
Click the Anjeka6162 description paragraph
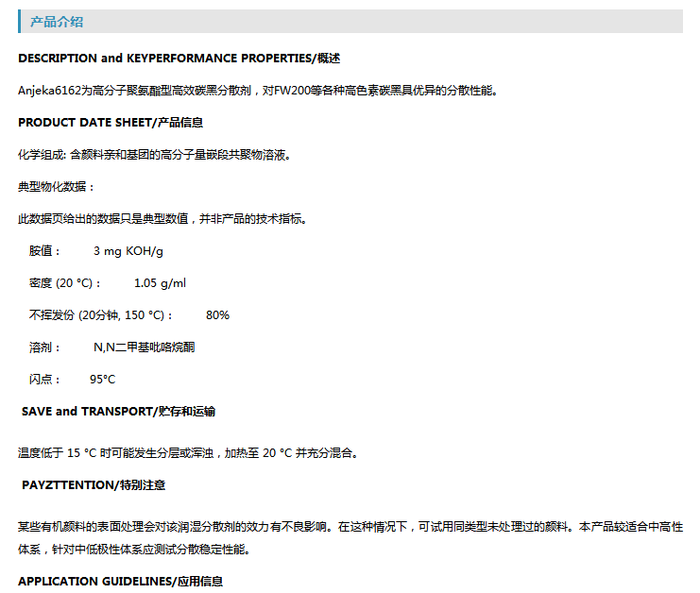(257, 91)
